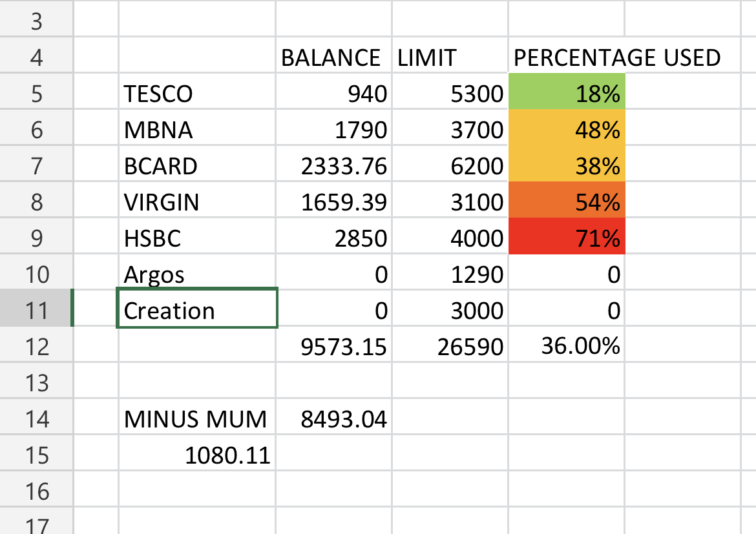Select the MINUS MUM cell
Viewport: 756px width, 534px height.
[197, 417]
